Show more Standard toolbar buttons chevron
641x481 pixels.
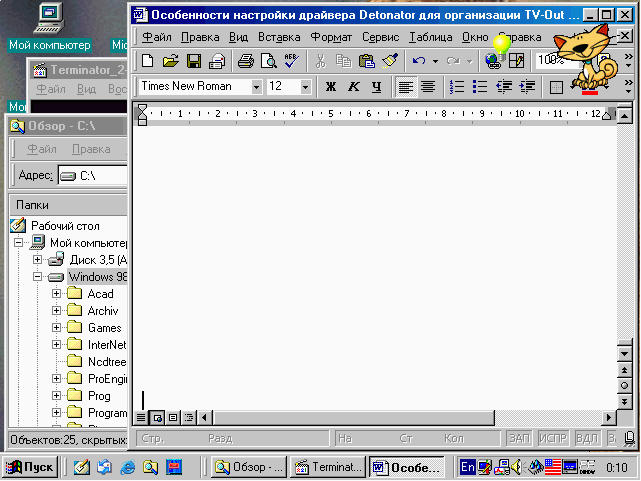pyautogui.click(x=629, y=60)
